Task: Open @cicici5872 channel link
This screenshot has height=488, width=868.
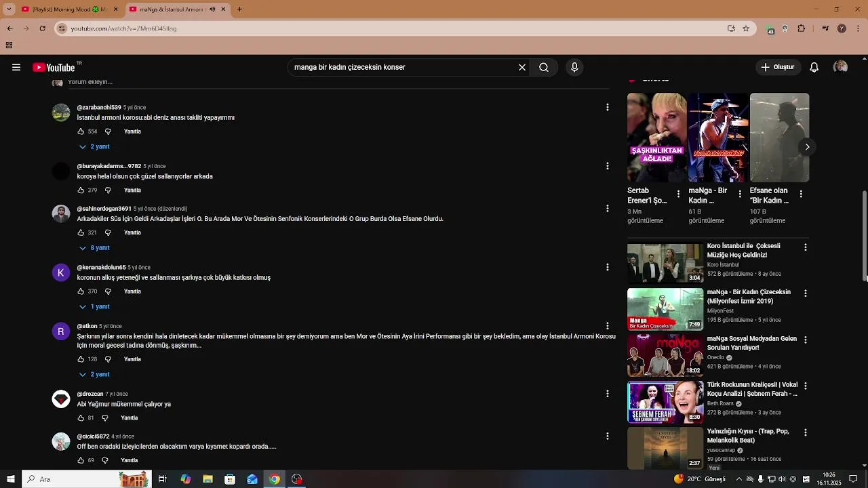Action: [x=93, y=436]
